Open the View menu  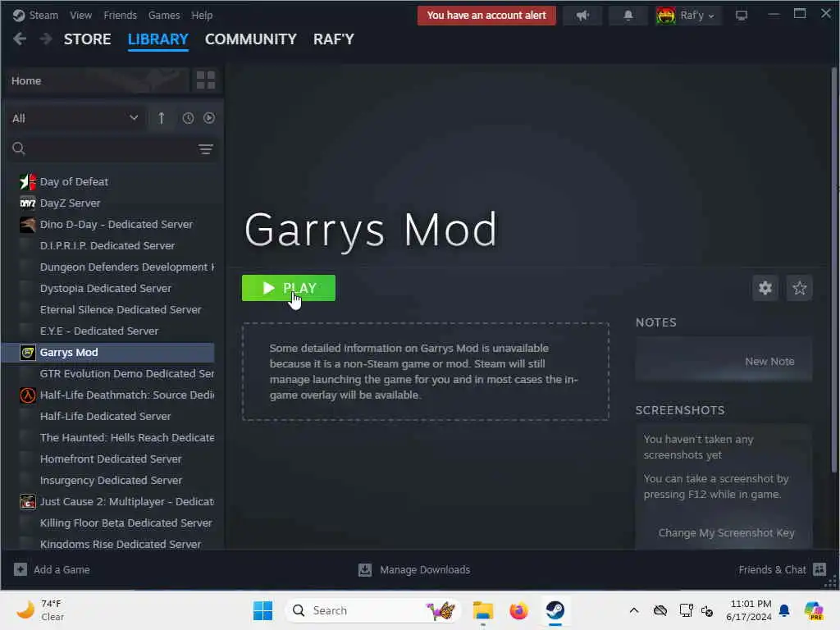[x=80, y=15]
